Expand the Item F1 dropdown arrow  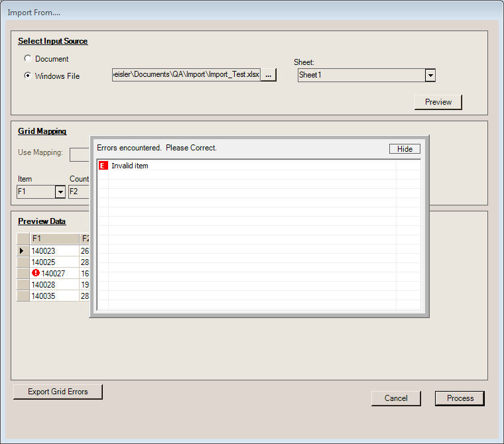click(x=60, y=192)
